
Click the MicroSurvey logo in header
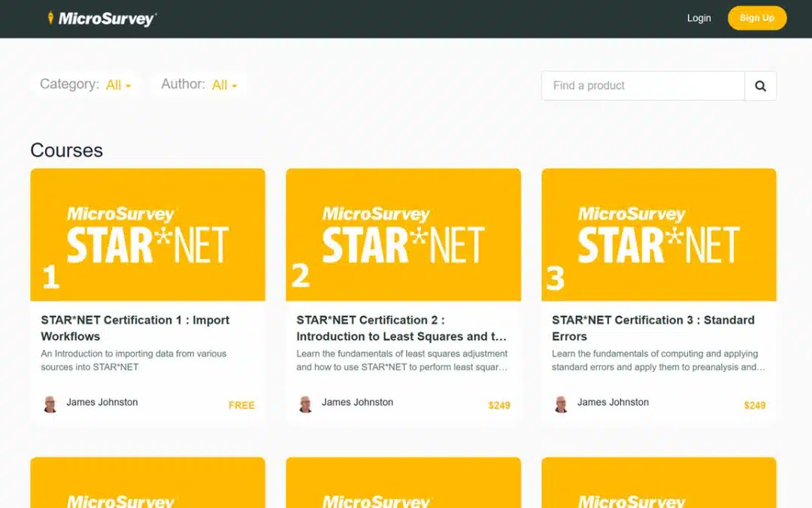101,19
